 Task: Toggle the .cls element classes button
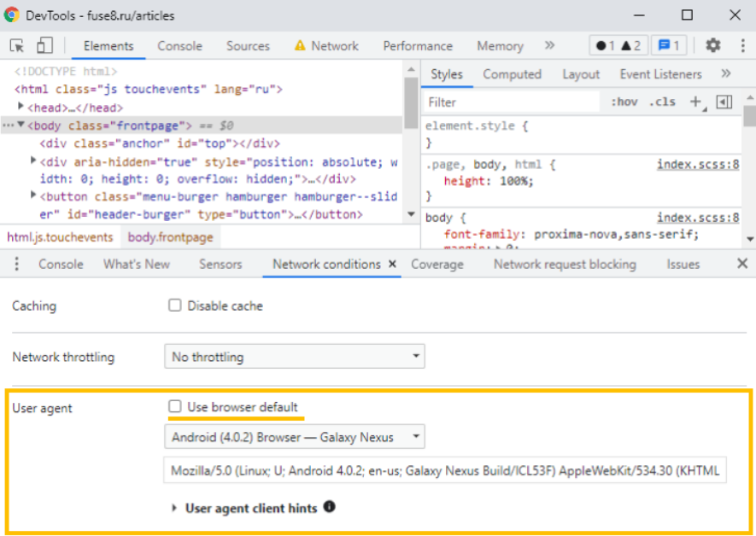(x=661, y=102)
